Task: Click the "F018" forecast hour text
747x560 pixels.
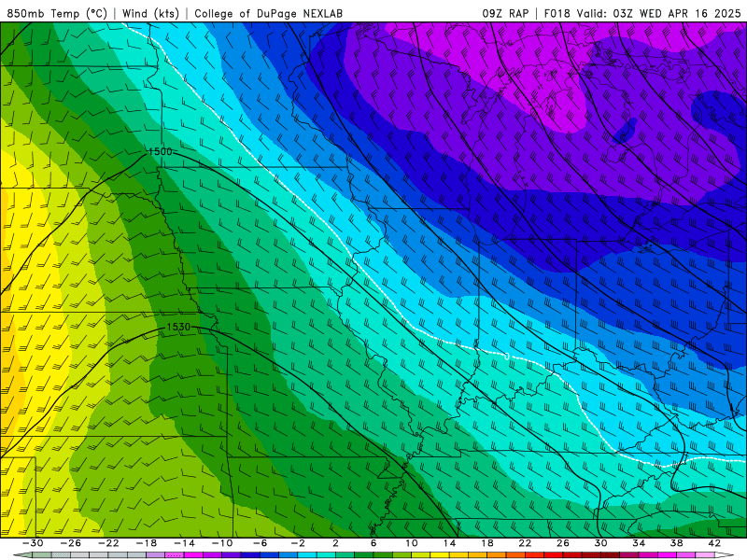Action: pos(557,14)
